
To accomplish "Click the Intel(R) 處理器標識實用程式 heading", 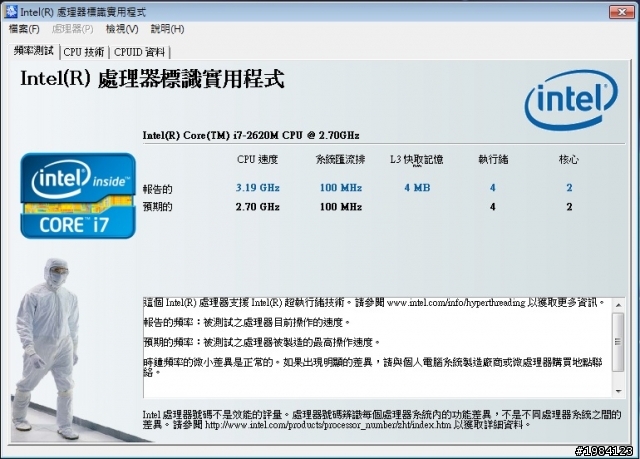I will (x=152, y=78).
